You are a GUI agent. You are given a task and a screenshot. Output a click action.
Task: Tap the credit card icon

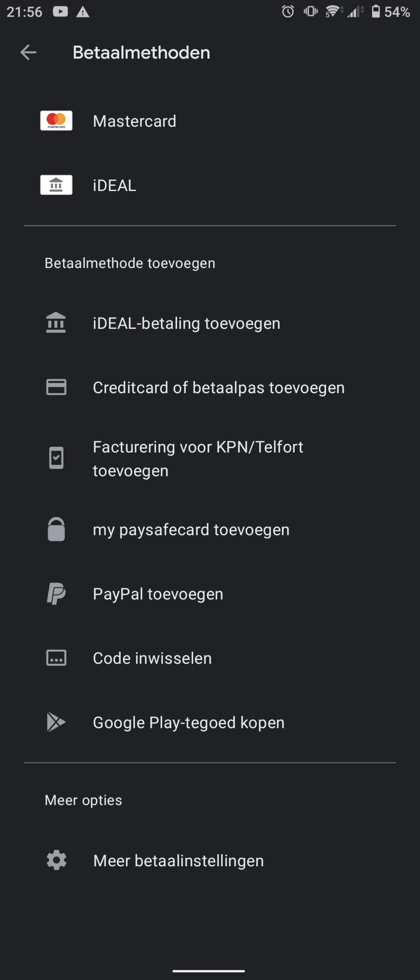coord(56,387)
